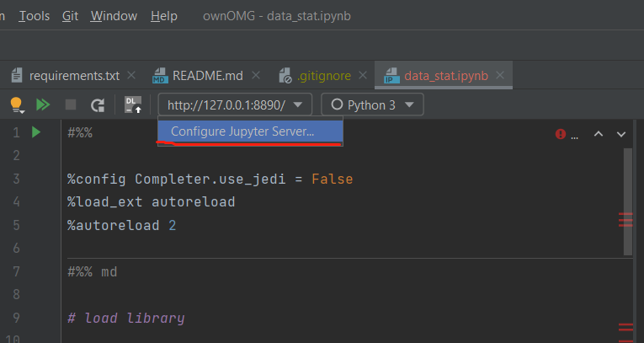Click the requirements.txt file icon
The width and height of the screenshot is (644, 343).
(17, 76)
